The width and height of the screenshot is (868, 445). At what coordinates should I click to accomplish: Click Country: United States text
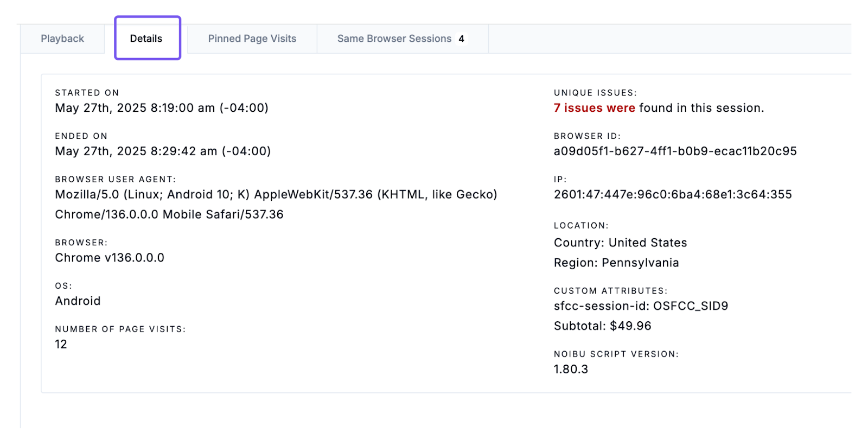[620, 243]
